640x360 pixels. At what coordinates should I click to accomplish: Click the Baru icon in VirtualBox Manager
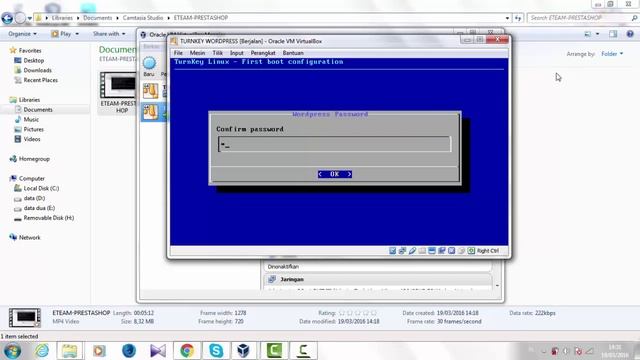pos(149,63)
